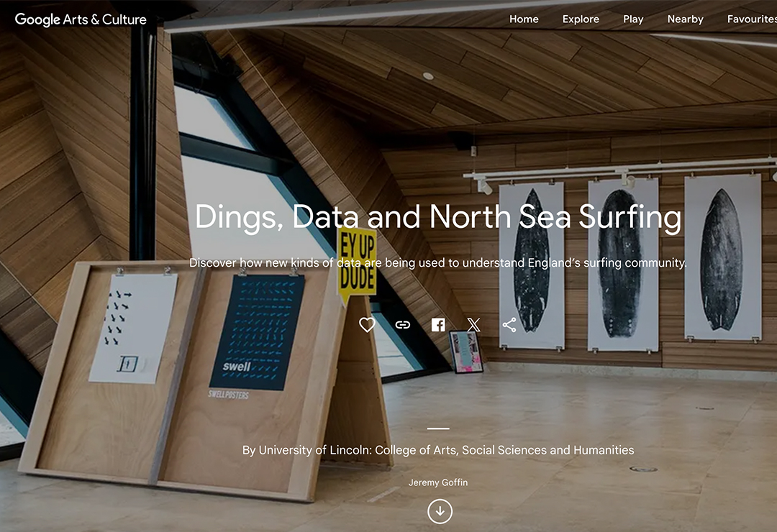Click the subtitle about England's surfing community
This screenshot has height=532, width=777.
[x=438, y=263]
